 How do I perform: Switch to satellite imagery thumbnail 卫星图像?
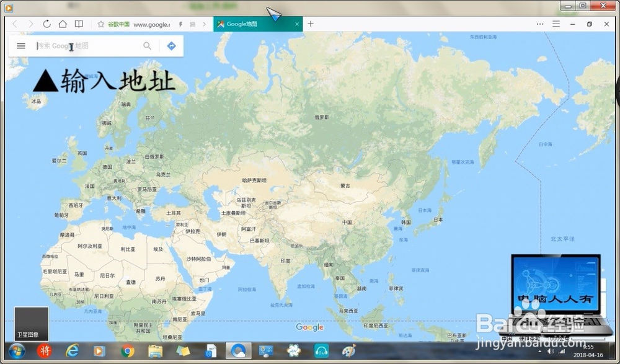point(31,324)
